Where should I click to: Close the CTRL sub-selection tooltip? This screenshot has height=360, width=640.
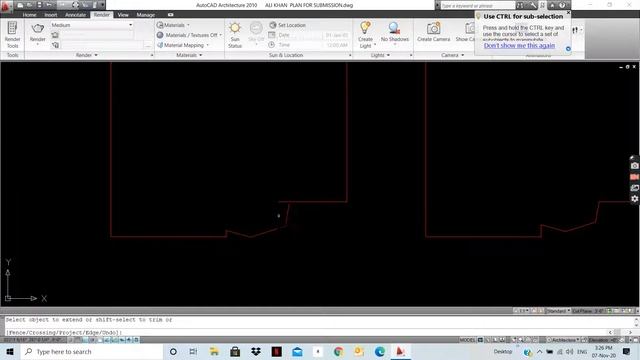click(568, 13)
